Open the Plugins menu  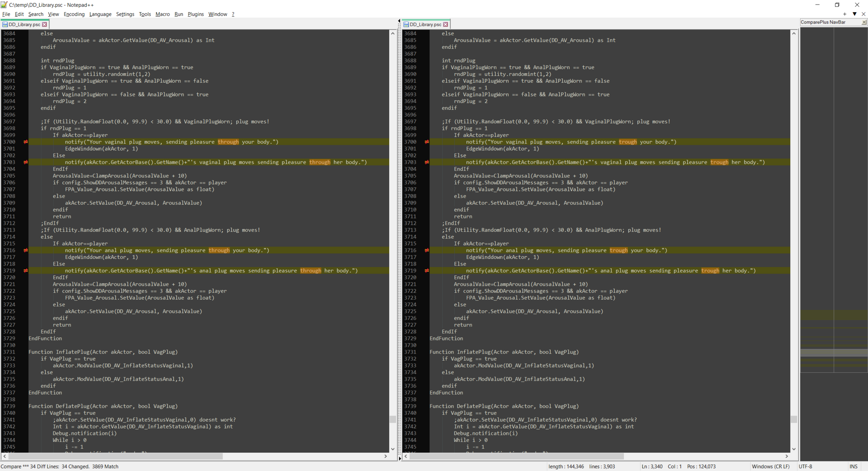196,14
